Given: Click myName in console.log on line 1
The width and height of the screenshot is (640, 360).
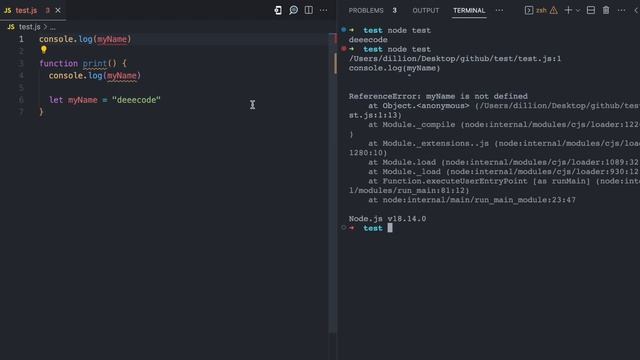Looking at the screenshot, I should click(x=112, y=39).
